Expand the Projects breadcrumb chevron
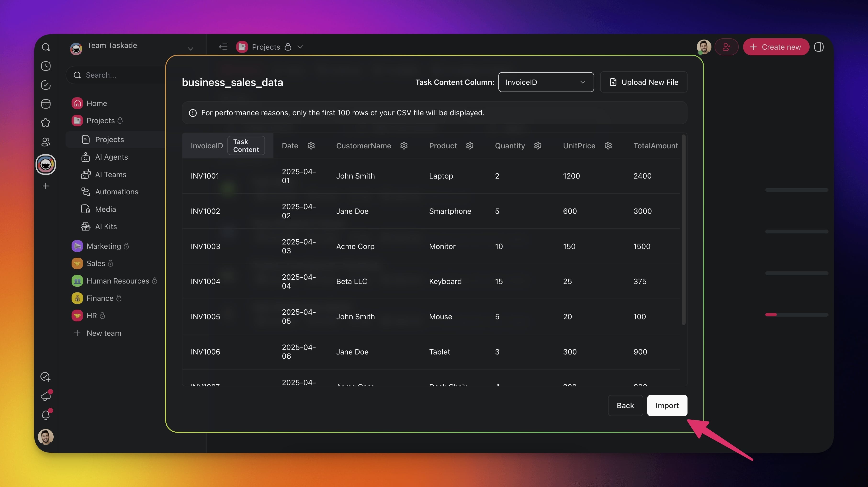 [300, 47]
